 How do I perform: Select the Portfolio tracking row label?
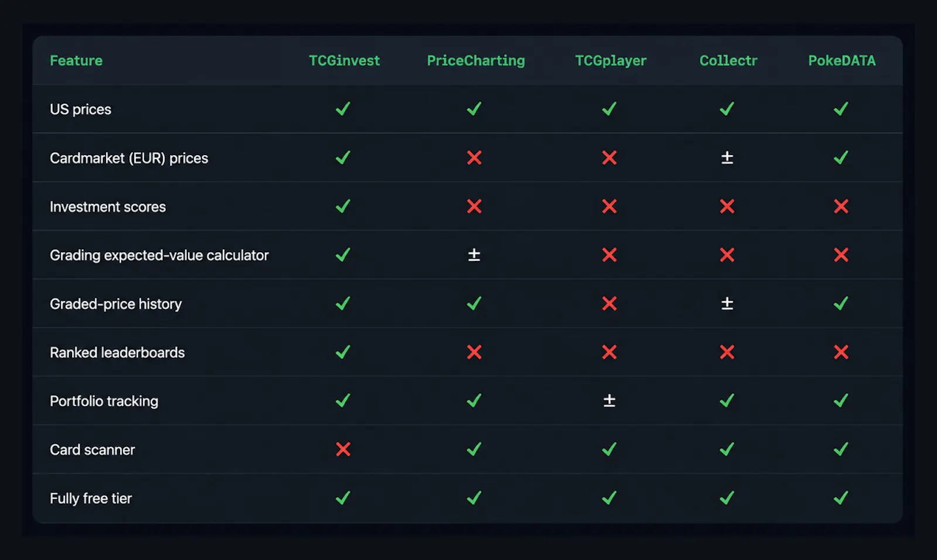(104, 401)
